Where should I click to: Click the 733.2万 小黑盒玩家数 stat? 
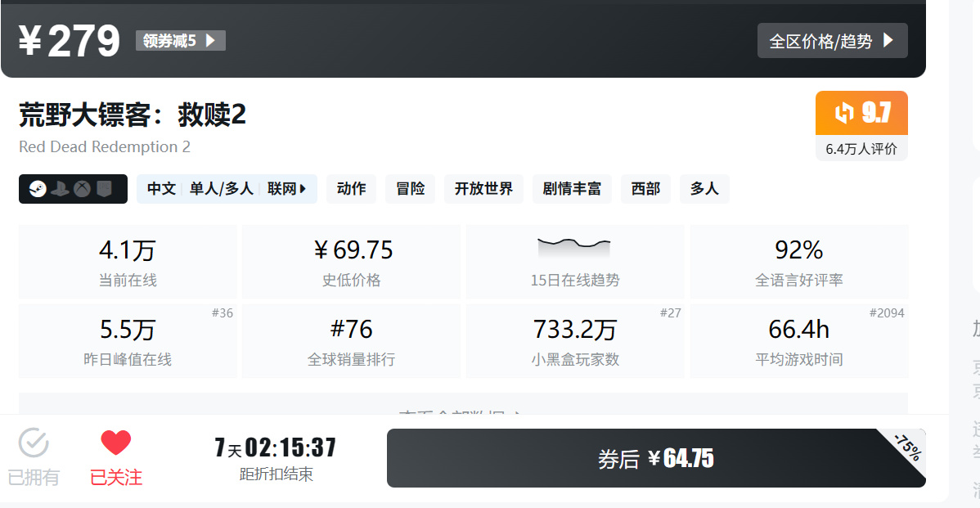tap(575, 341)
